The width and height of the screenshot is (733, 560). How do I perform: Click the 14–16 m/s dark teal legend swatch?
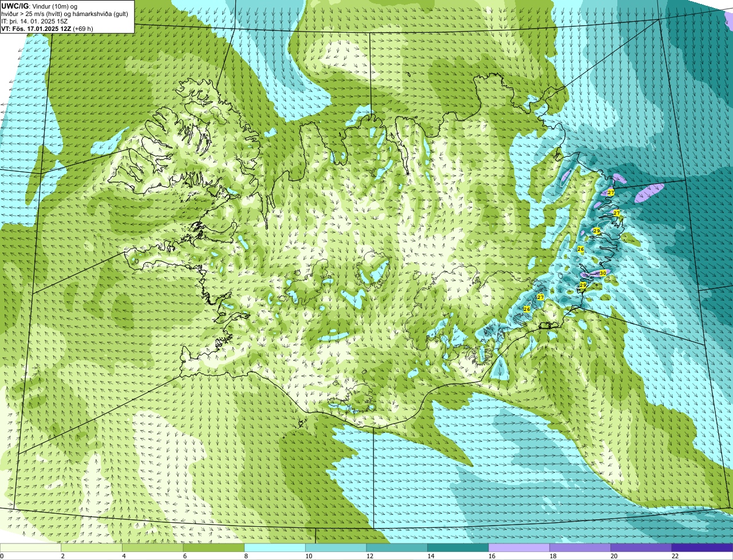458,547
